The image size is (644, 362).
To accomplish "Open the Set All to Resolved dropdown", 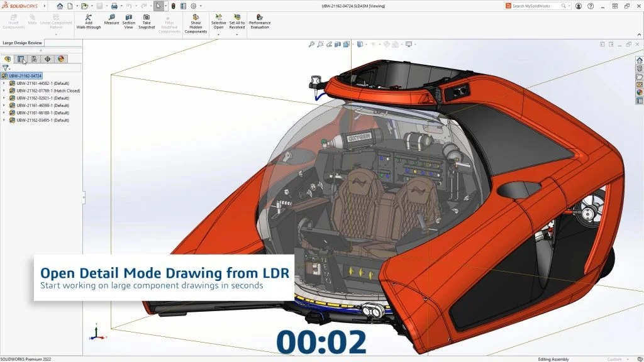I will (x=237, y=34).
